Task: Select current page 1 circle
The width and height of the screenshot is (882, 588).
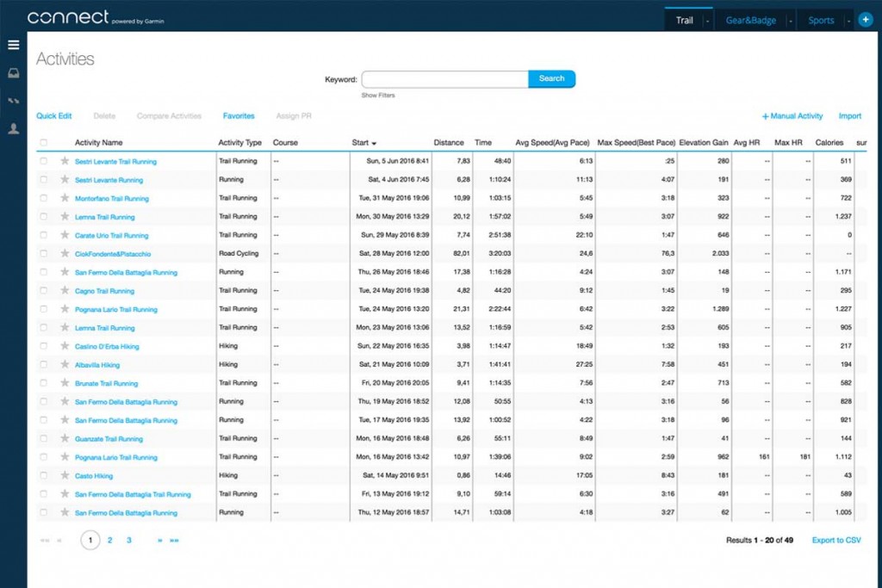Action: coord(90,540)
